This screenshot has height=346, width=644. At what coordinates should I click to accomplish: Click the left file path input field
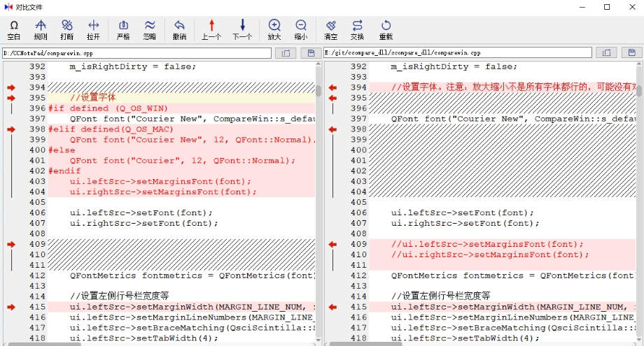136,53
